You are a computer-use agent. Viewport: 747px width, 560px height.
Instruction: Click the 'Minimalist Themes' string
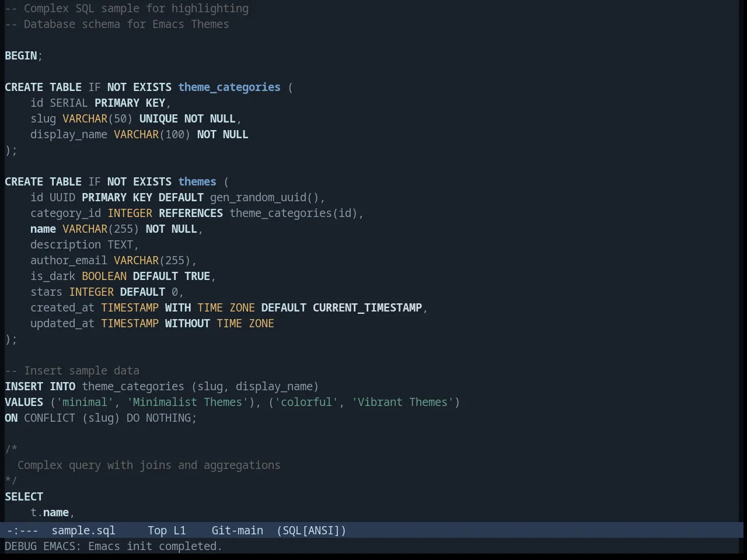[x=187, y=402]
